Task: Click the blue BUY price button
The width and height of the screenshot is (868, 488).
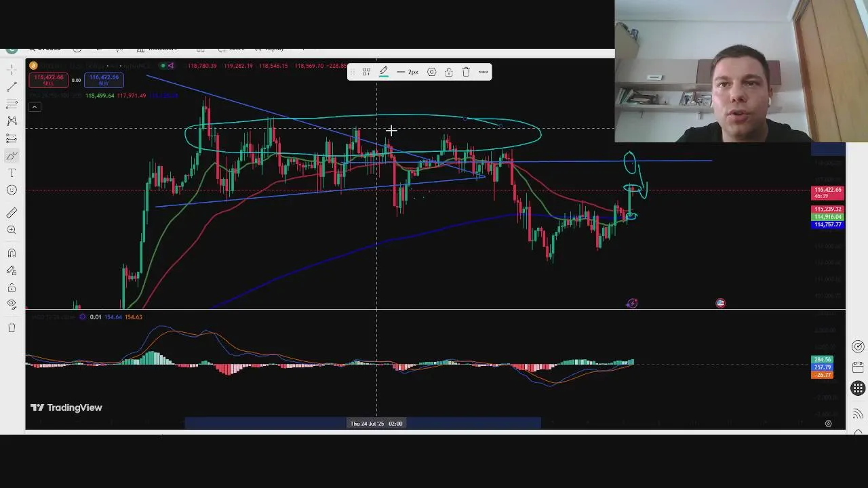Action: click(104, 80)
